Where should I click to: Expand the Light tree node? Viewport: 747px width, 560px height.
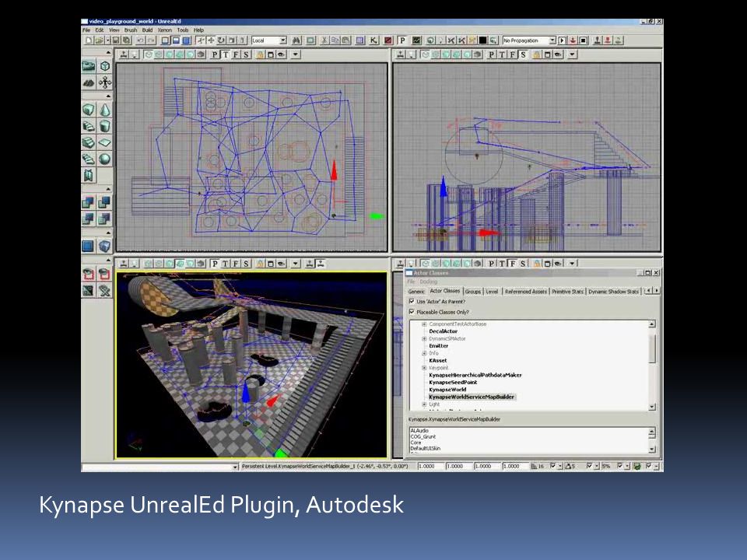pos(424,404)
